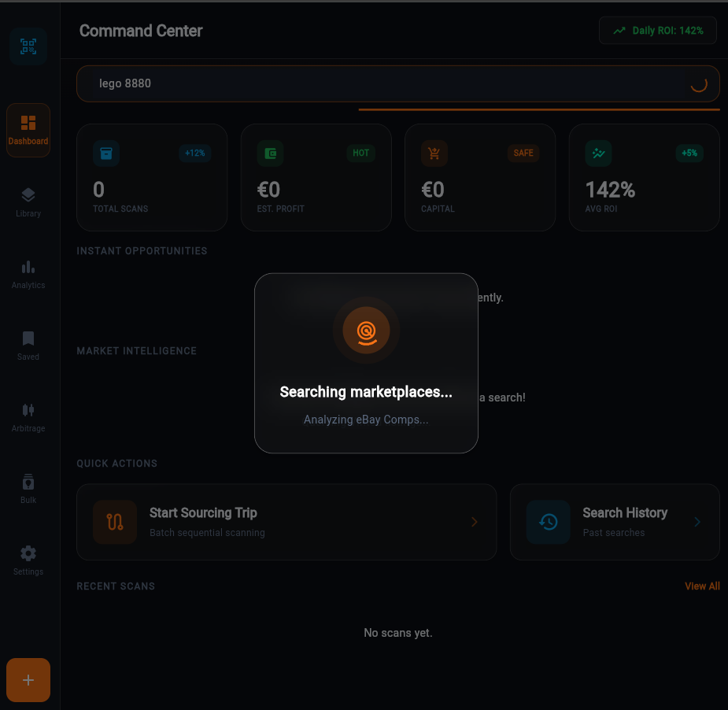This screenshot has width=728, height=710.
Task: Click the View All recent scans link
Action: (702, 586)
